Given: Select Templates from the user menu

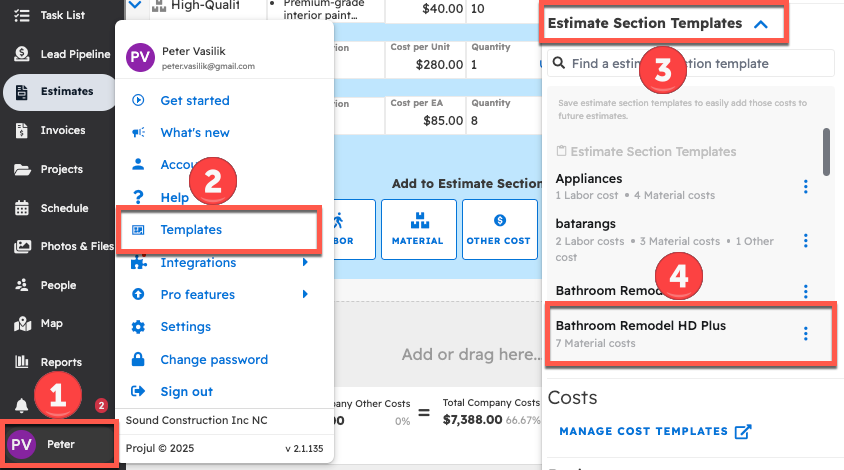Looking at the screenshot, I should 191,229.
